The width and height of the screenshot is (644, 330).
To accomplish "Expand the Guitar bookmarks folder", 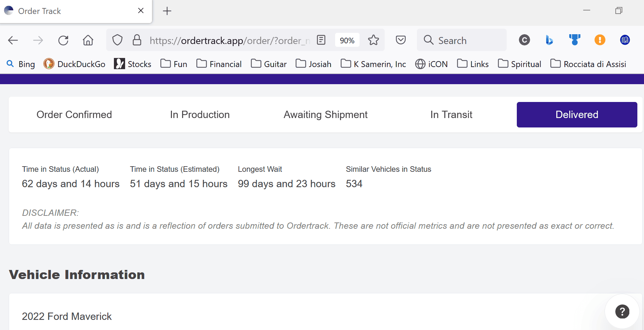I will click(x=269, y=64).
